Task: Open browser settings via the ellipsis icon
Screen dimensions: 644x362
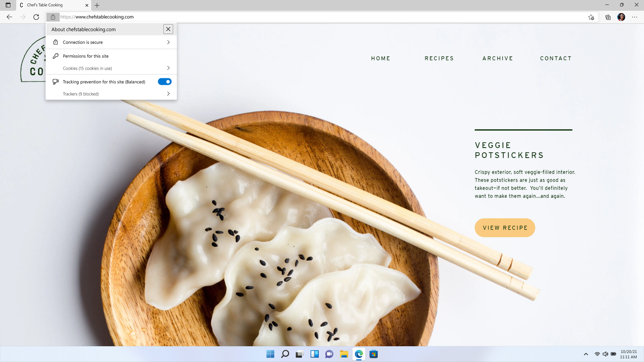Action: click(635, 17)
